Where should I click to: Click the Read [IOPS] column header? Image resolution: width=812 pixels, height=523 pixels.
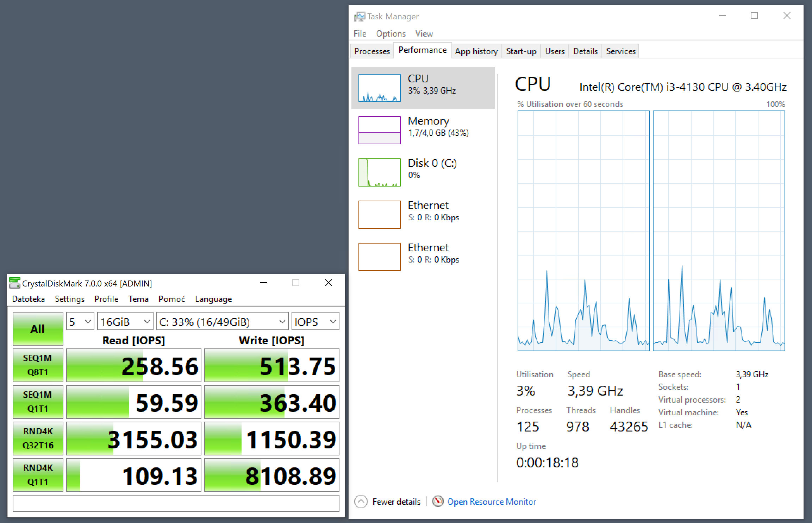tap(133, 340)
